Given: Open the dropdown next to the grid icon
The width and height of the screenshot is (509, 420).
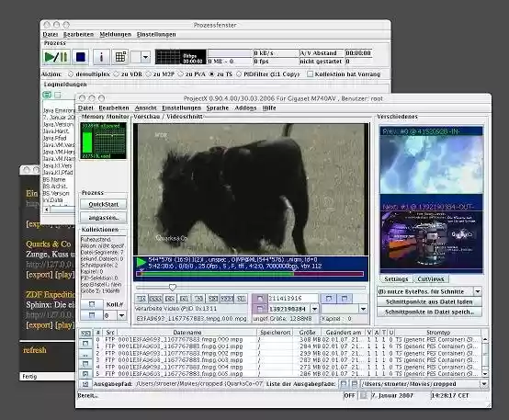Looking at the screenshot, I should tap(146, 58).
